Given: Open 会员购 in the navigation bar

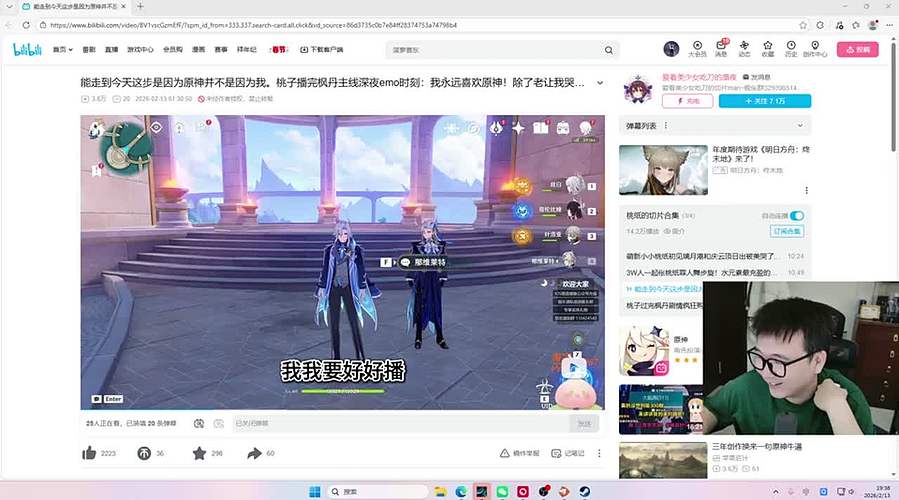Looking at the screenshot, I should pos(173,50).
